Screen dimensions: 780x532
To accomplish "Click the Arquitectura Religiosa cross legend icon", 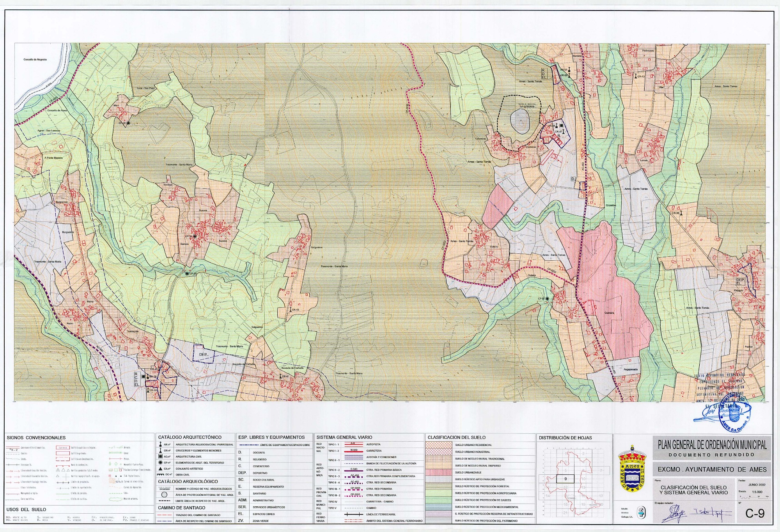I will tap(160, 444).
